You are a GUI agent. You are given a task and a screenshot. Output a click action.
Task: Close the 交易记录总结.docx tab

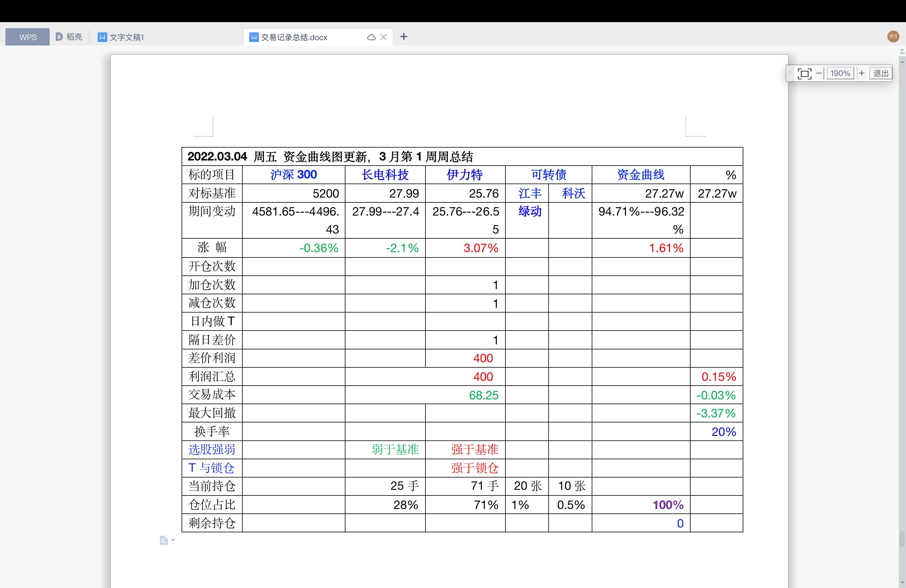(383, 37)
